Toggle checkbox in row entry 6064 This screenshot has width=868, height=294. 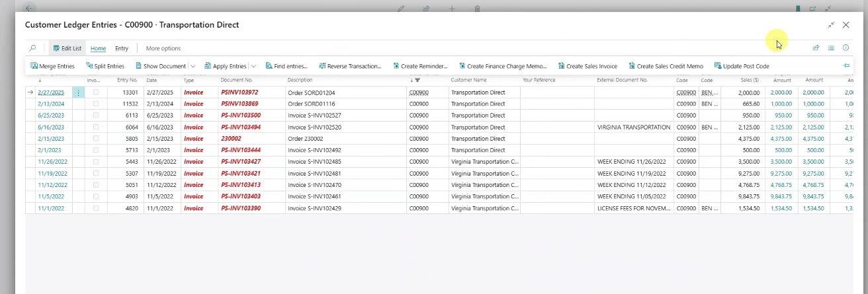point(96,127)
